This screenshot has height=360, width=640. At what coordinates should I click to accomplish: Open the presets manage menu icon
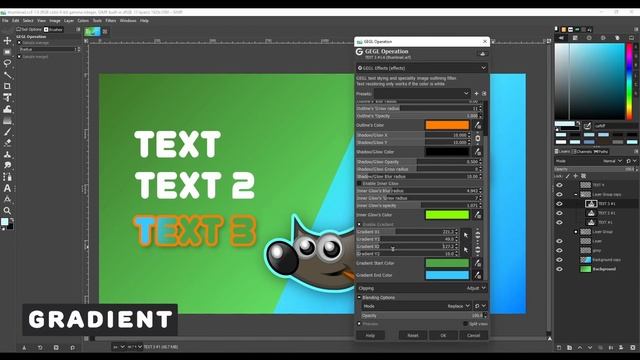click(x=484, y=93)
